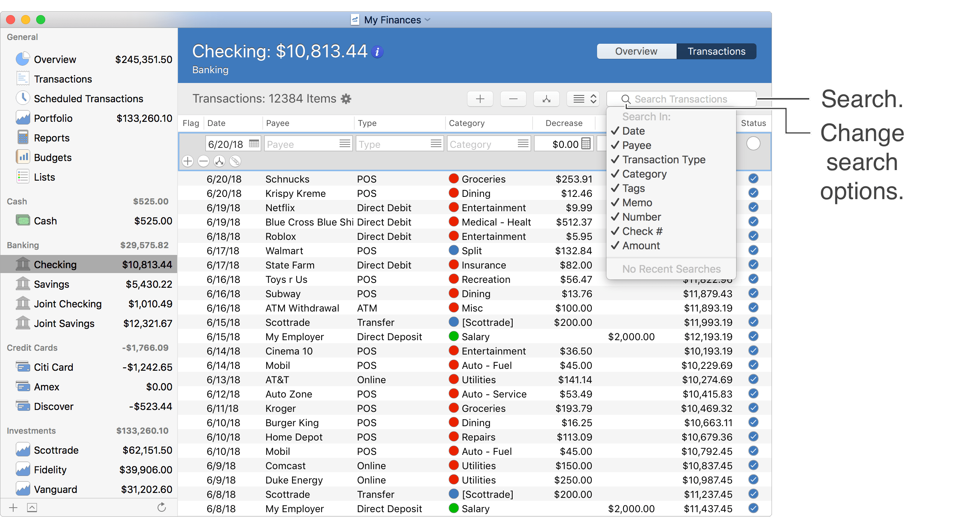Viewport: 980px width, 528px height.
Task: Click the Checking account info button
Action: [377, 51]
